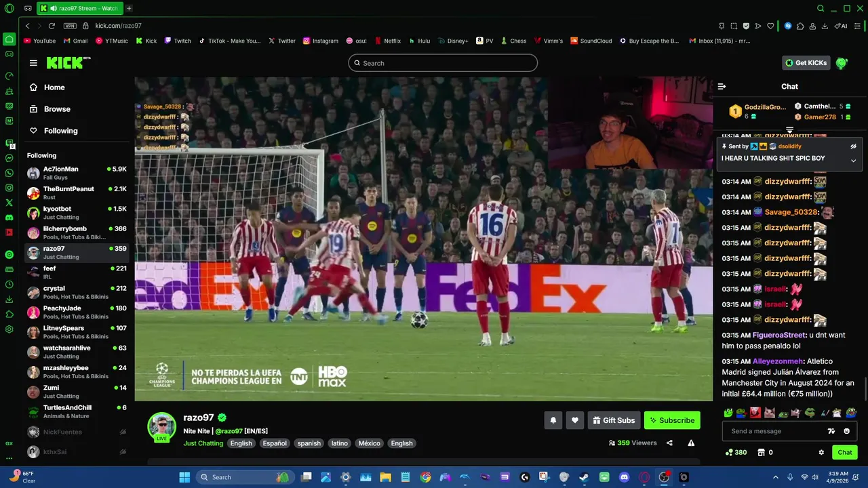Switch to razo97 Stream browser tab
The image size is (868, 488).
point(81,8)
